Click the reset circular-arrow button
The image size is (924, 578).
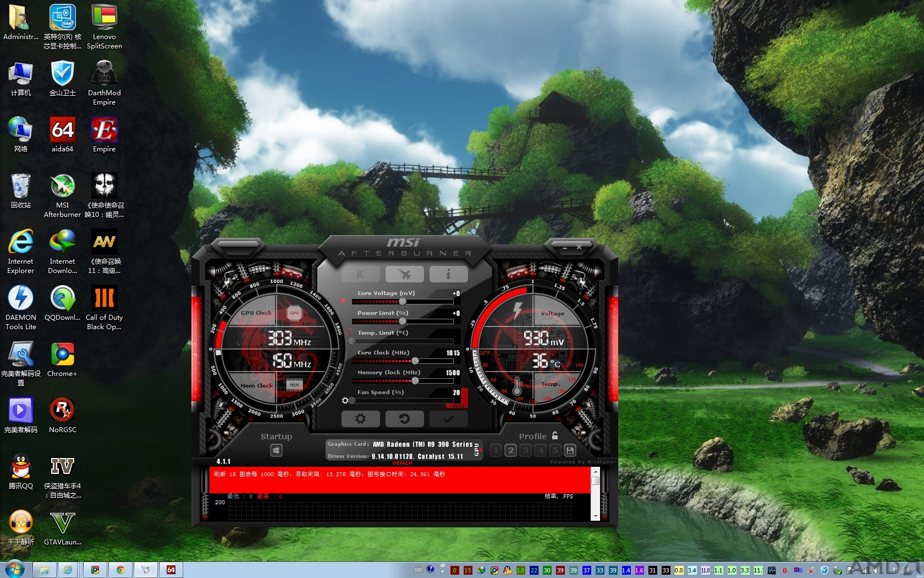click(405, 419)
